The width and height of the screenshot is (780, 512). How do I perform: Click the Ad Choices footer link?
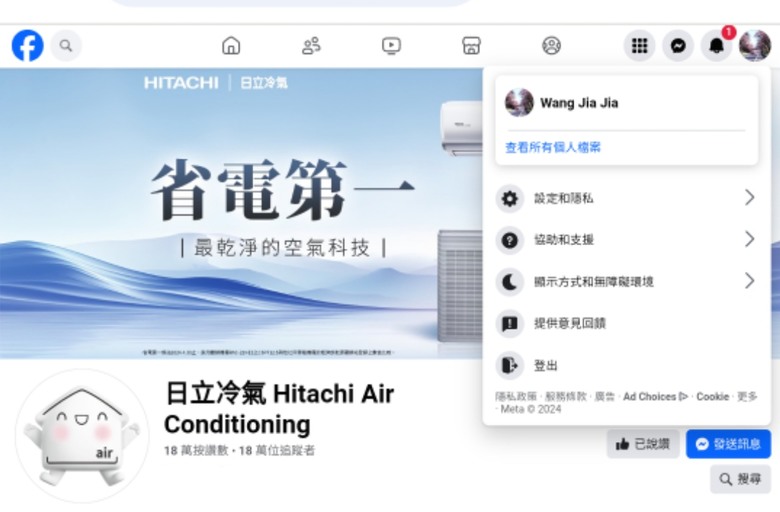click(655, 397)
